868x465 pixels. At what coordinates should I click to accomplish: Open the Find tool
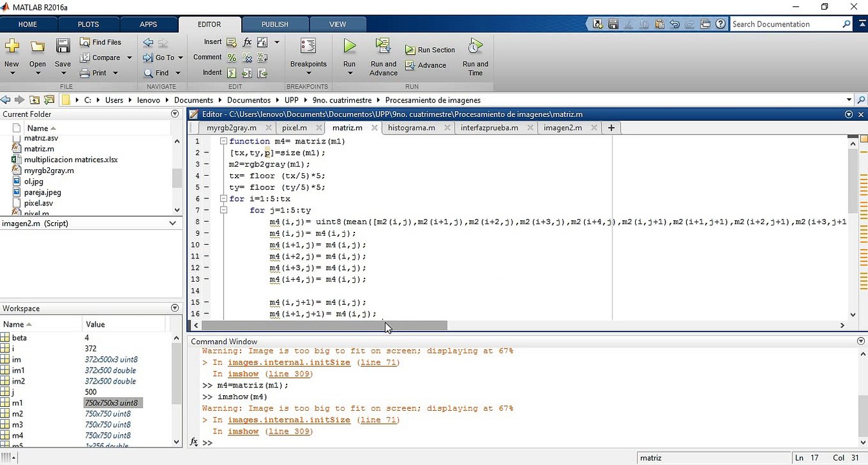point(156,73)
